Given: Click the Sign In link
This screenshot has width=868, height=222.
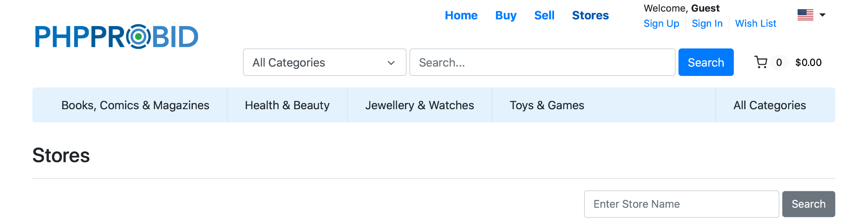Looking at the screenshot, I should pos(707,24).
